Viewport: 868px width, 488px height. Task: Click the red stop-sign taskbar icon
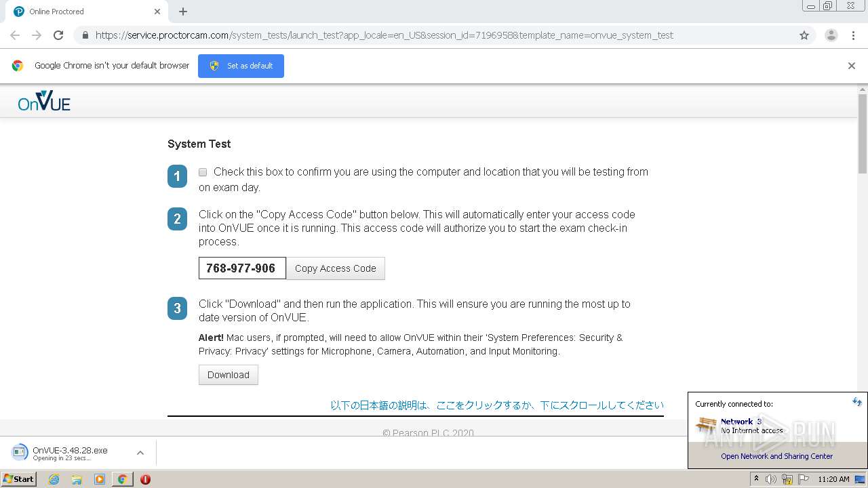[x=145, y=479]
